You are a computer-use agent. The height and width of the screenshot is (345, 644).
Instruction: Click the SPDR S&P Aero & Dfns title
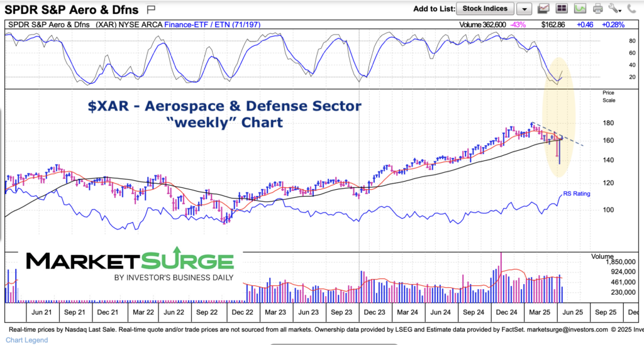point(72,9)
